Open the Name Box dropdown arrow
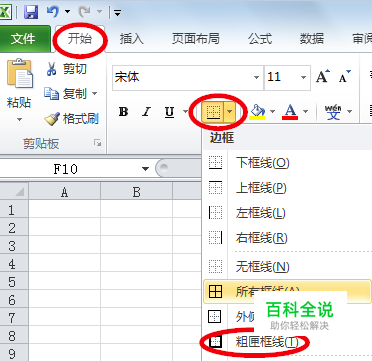 [145, 169]
